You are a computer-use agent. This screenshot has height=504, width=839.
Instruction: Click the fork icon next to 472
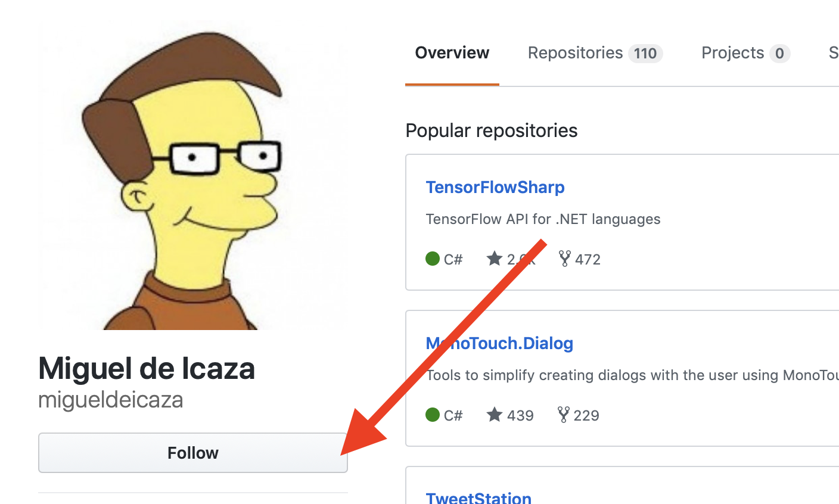(564, 259)
